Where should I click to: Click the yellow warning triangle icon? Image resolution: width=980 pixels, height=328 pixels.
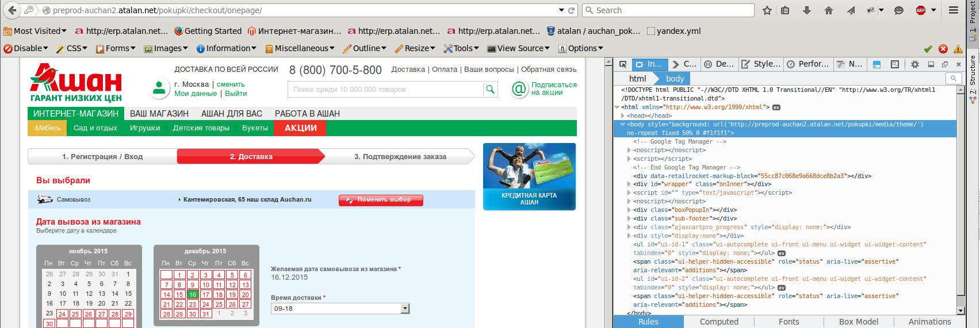coord(958,49)
